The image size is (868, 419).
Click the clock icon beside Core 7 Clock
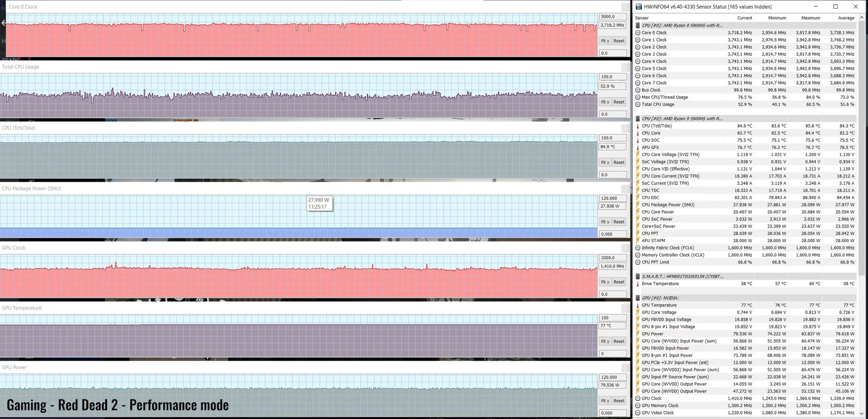click(x=638, y=83)
